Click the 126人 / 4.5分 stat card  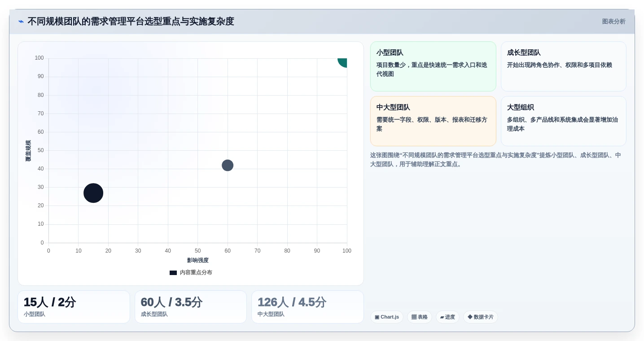(x=307, y=307)
